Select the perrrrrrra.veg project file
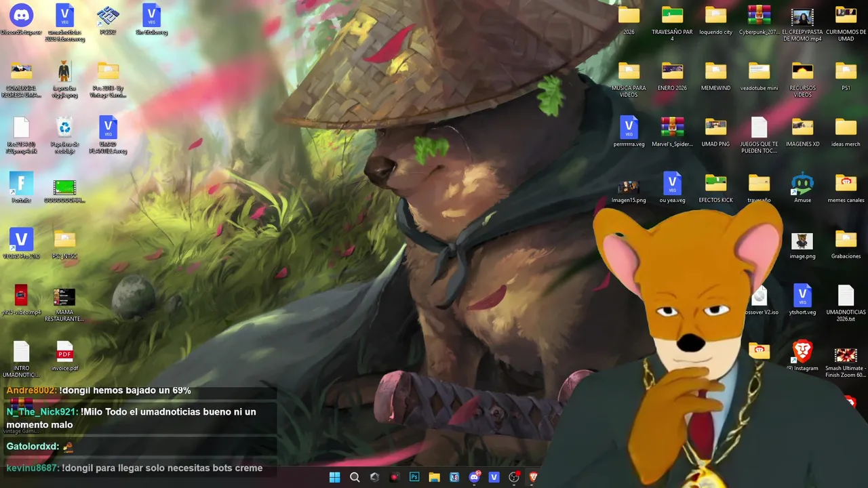Image resolution: width=868 pixels, height=488 pixels. pos(629,131)
